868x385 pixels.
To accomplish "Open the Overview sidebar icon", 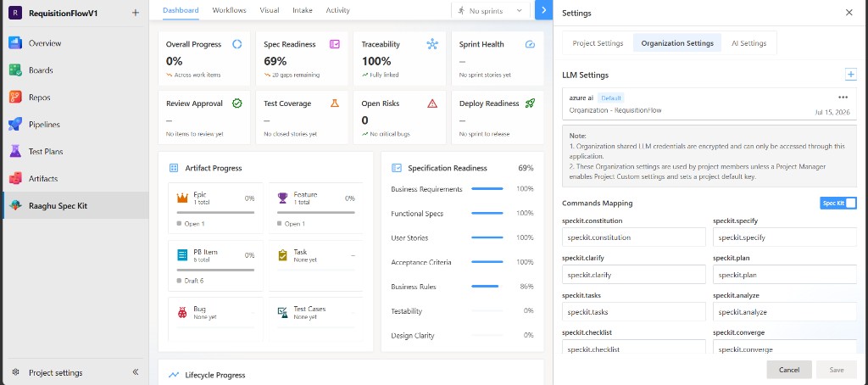I will point(15,43).
